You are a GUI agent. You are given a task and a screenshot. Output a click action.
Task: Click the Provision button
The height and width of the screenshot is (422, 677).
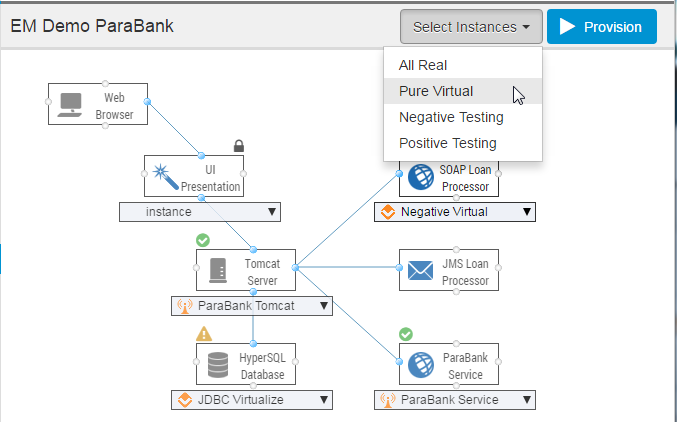point(602,27)
